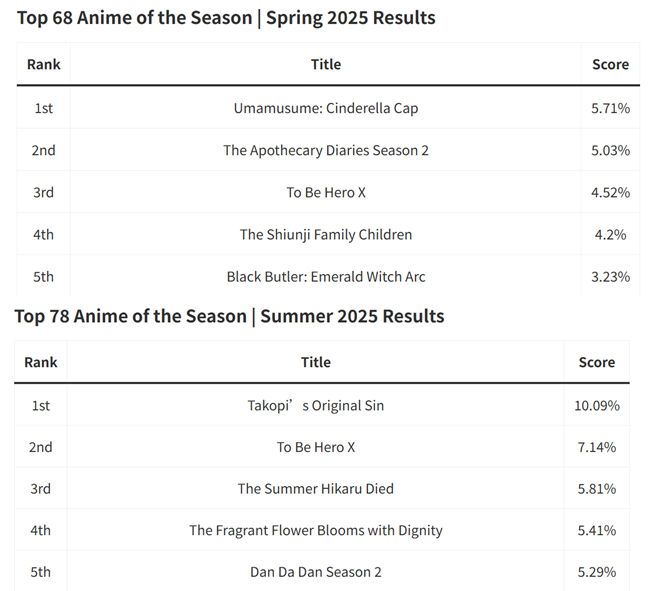This screenshot has height=591, width=663.
Task: Click the Title column header in Spring table
Action: tap(326, 64)
